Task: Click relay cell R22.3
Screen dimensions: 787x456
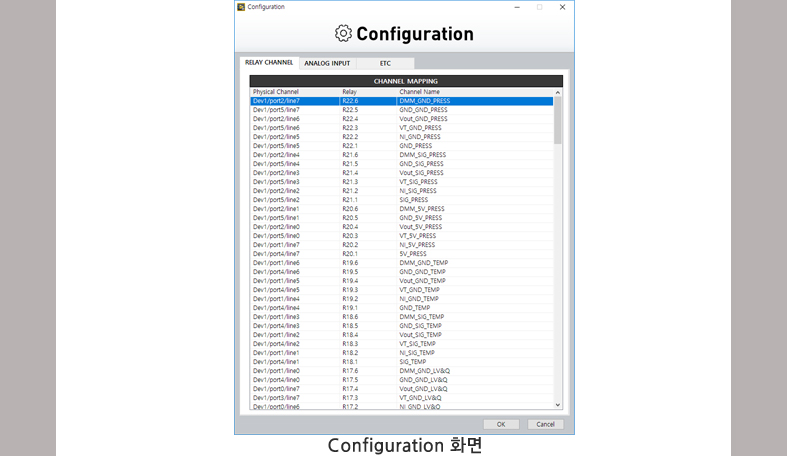Action: click(350, 128)
